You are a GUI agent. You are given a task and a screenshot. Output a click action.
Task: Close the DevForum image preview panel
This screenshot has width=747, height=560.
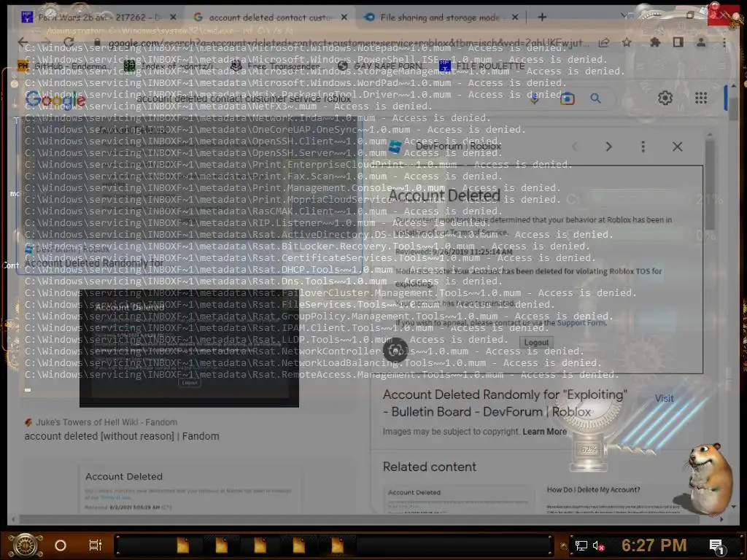[677, 147]
